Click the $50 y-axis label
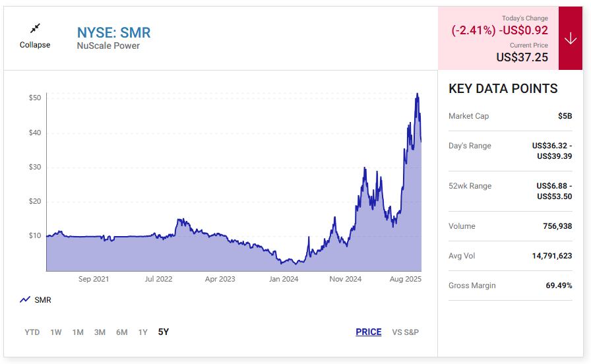Image resolution: width=591 pixels, height=364 pixels. [35, 98]
